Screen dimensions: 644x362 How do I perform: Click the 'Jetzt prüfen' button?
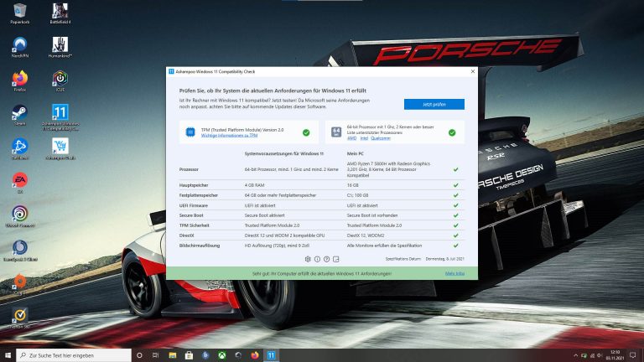(x=434, y=104)
